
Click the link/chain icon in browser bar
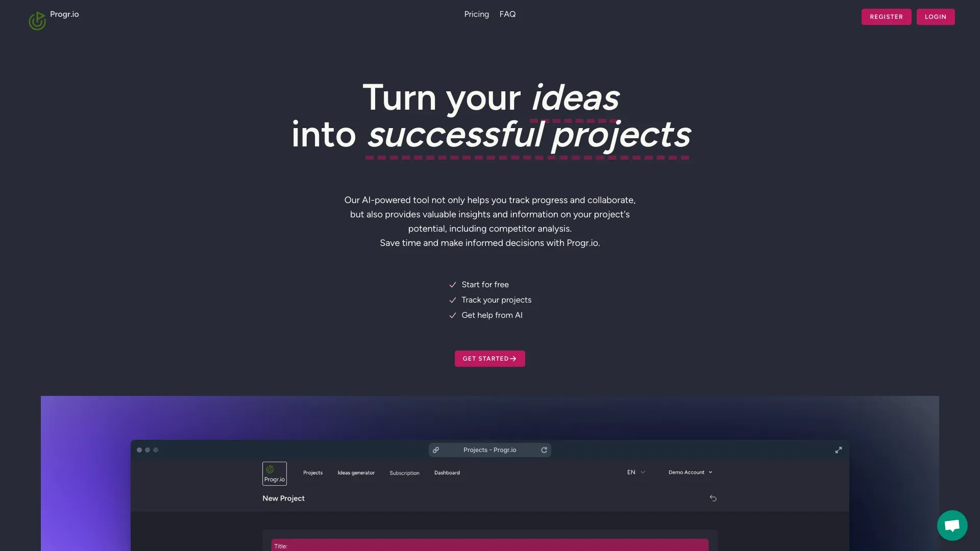pyautogui.click(x=436, y=450)
